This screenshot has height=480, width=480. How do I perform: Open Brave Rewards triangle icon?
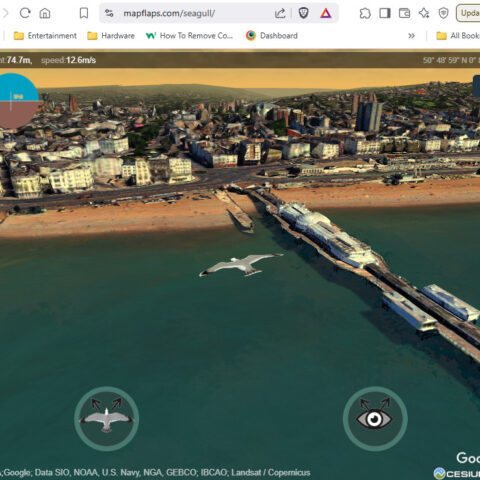click(x=326, y=13)
